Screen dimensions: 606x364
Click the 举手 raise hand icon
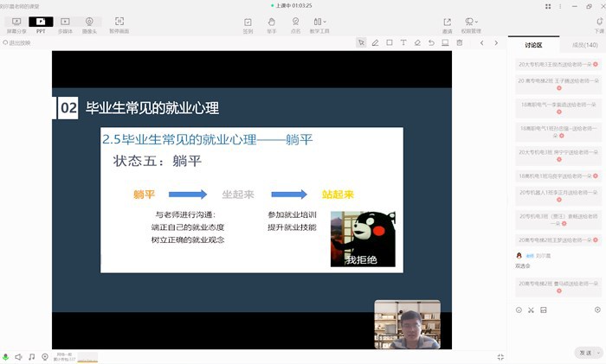click(x=272, y=24)
